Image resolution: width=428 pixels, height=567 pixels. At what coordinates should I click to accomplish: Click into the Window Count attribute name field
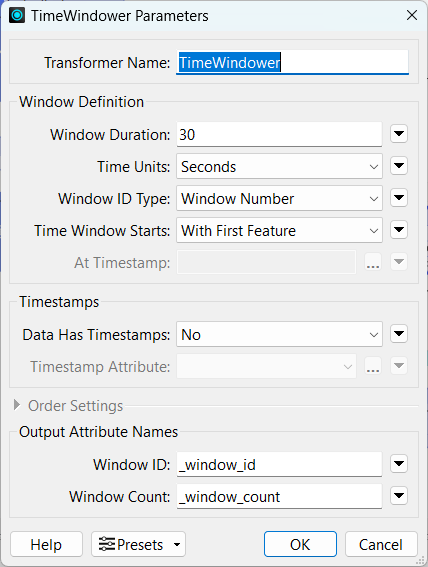pyautogui.click(x=279, y=496)
